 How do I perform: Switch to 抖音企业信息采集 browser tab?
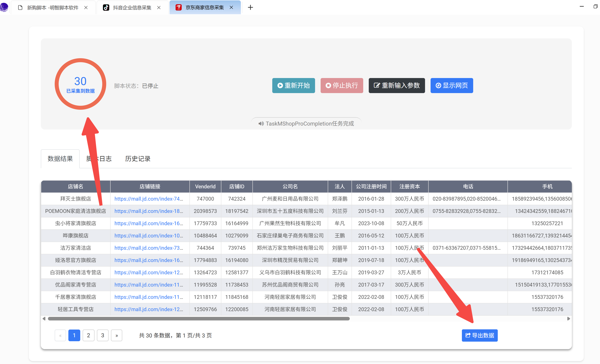click(132, 8)
